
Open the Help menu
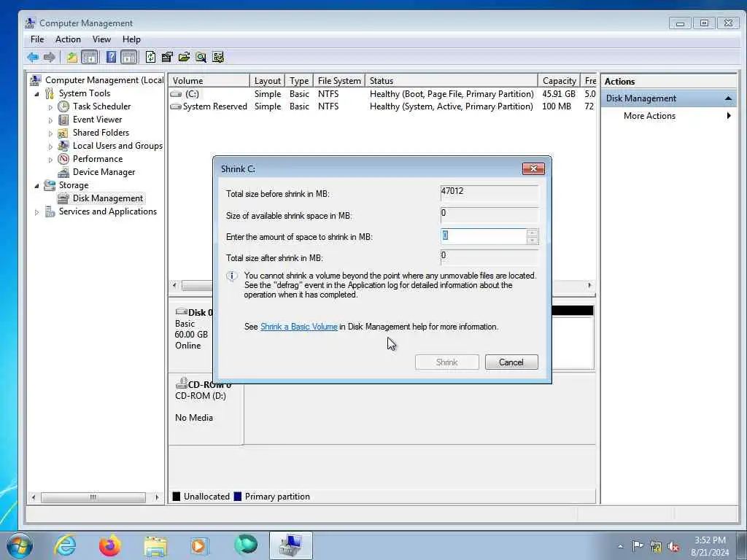pos(131,39)
